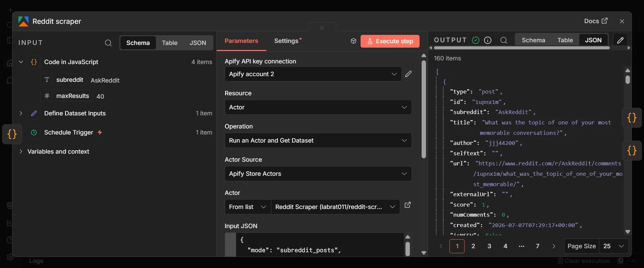Click the Schedule Trigger lightning bolt icon
Viewport: 644px width, 268px height.
[x=100, y=132]
